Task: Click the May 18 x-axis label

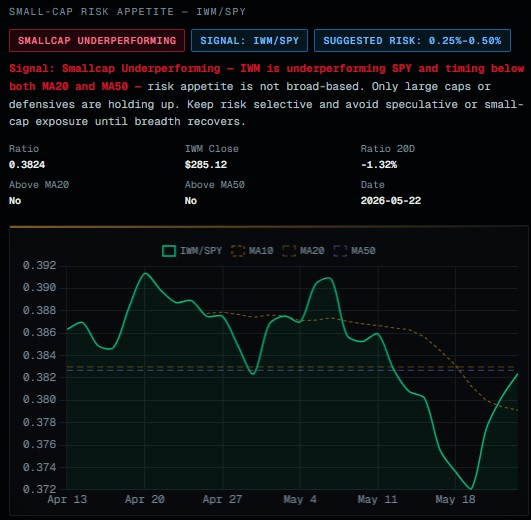Action: pos(455,499)
